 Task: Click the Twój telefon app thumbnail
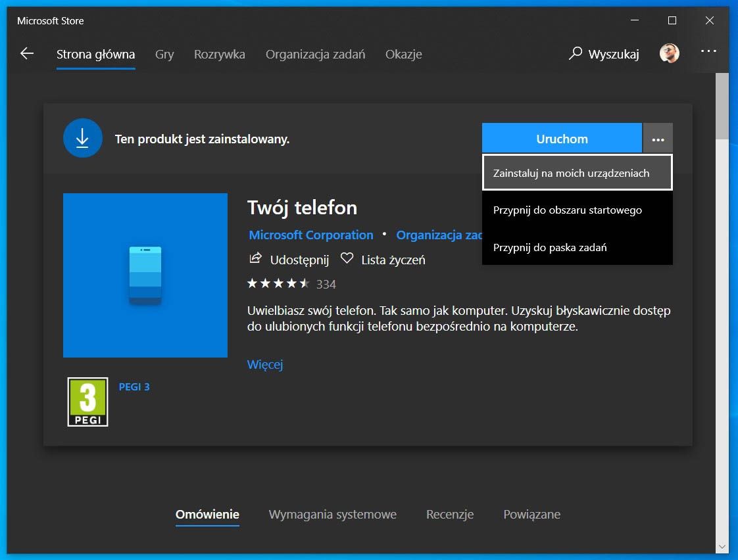pyautogui.click(x=145, y=275)
